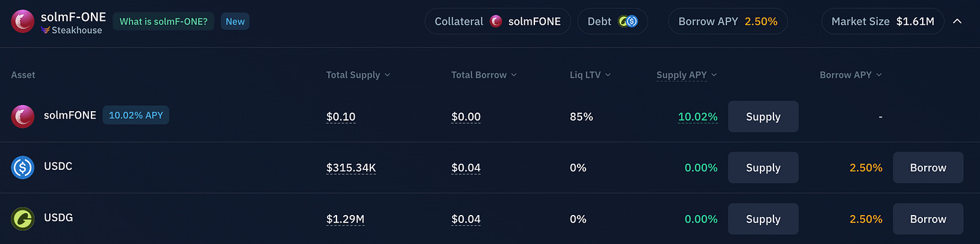Image resolution: width=980 pixels, height=244 pixels.
Task: Click the Steakhouse curator icon
Action: 45,30
